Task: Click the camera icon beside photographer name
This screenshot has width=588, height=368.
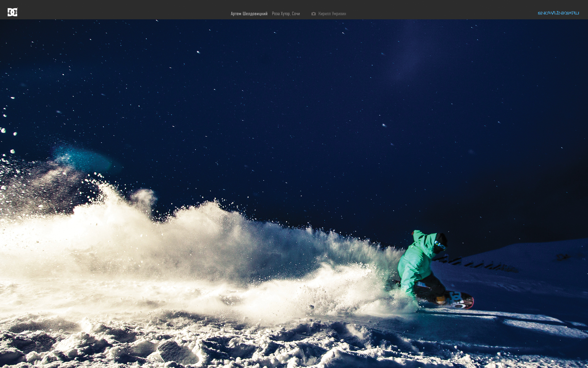Action: click(x=313, y=14)
